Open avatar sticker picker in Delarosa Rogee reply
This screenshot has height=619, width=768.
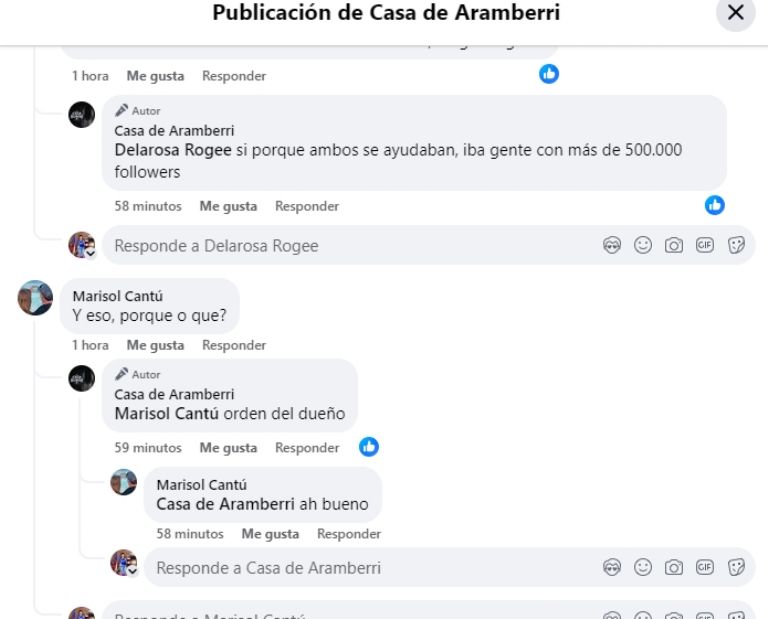[612, 245]
